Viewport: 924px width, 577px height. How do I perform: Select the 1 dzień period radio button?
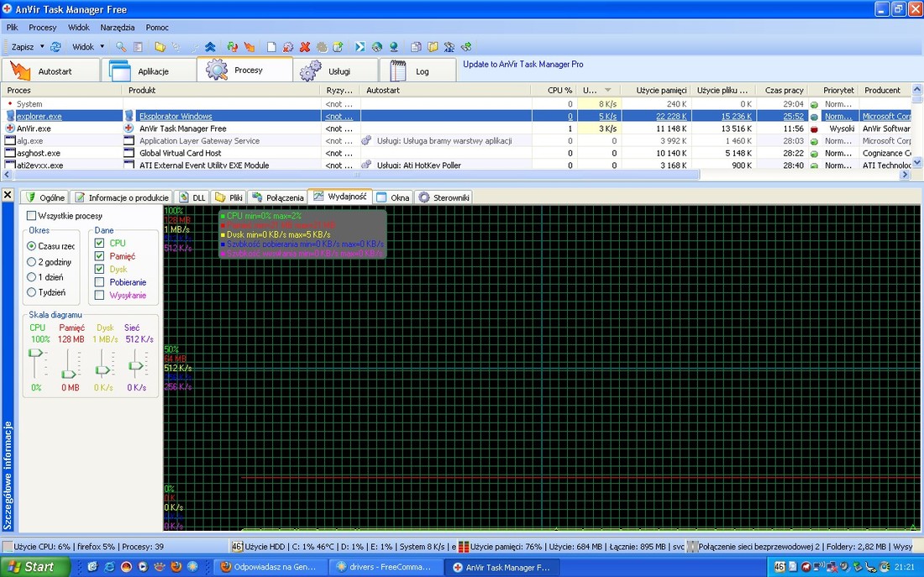click(32, 277)
